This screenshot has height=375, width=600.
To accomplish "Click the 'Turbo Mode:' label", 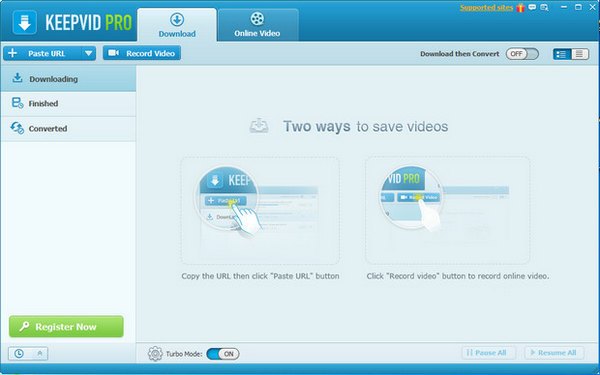I will (184, 354).
